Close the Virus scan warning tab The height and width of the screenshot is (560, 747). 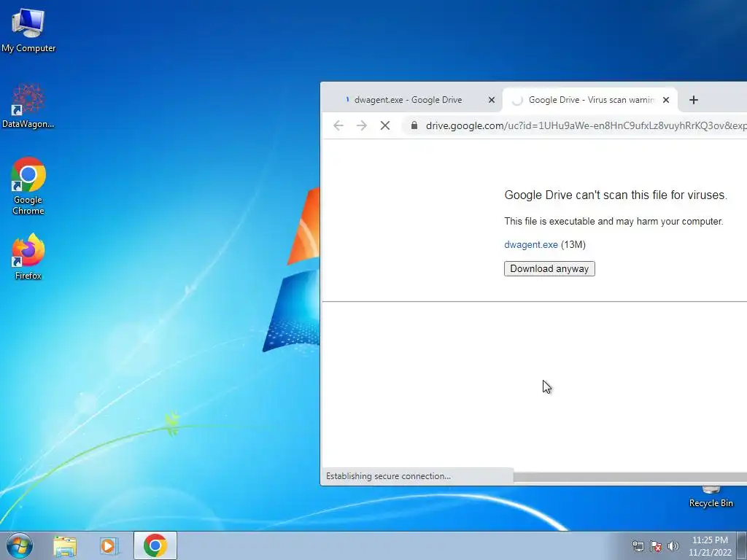pos(666,100)
